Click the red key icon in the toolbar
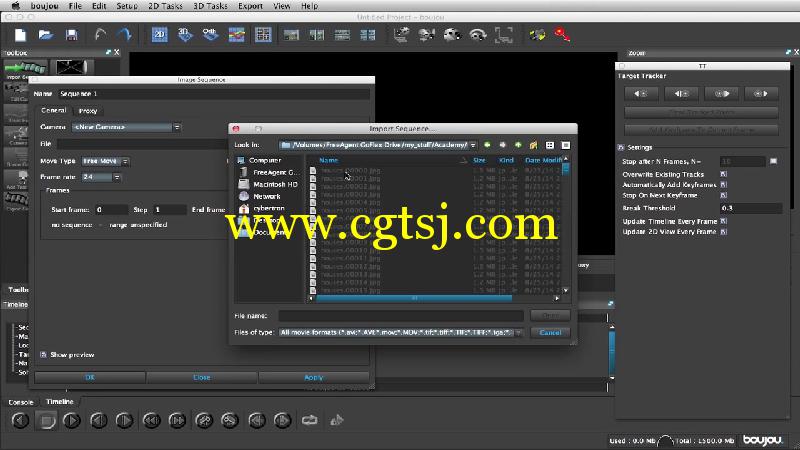 point(562,35)
